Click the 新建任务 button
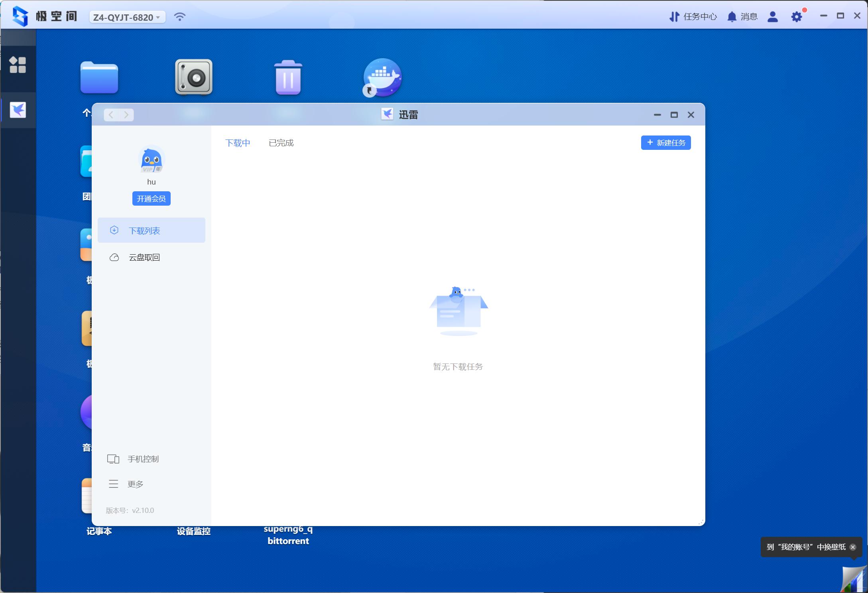This screenshot has width=868, height=593. pyautogui.click(x=665, y=143)
